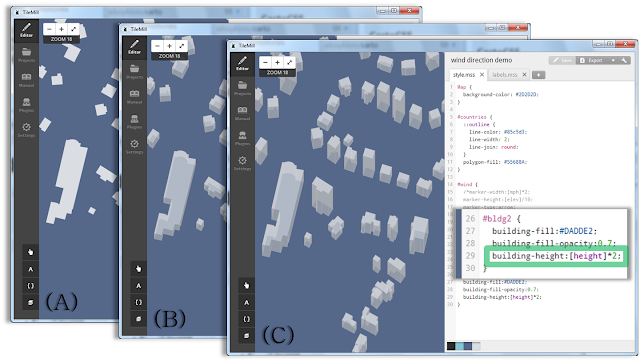Toggle fullscreen arrows icon in window A
The image size is (640, 362).
pos(73,29)
